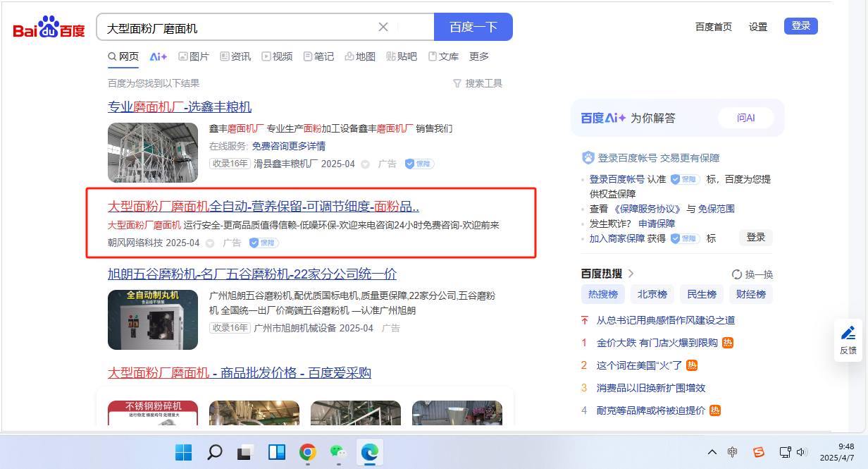Open hot topic 金价大跌 有门店火爆到限购
868x469 pixels.
[x=657, y=343]
